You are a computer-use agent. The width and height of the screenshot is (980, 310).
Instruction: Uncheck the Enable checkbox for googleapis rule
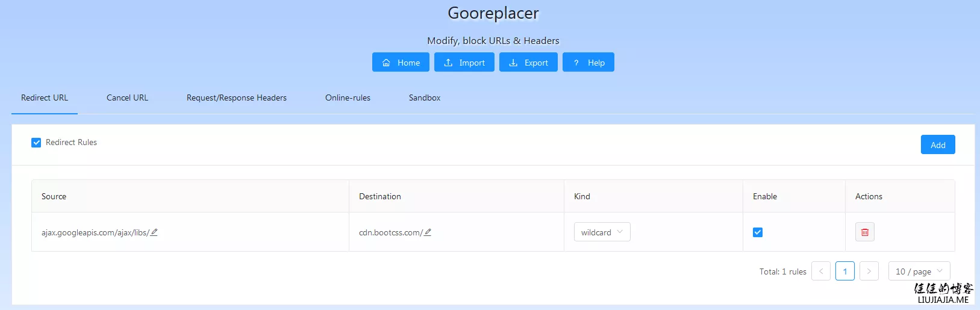[758, 232]
